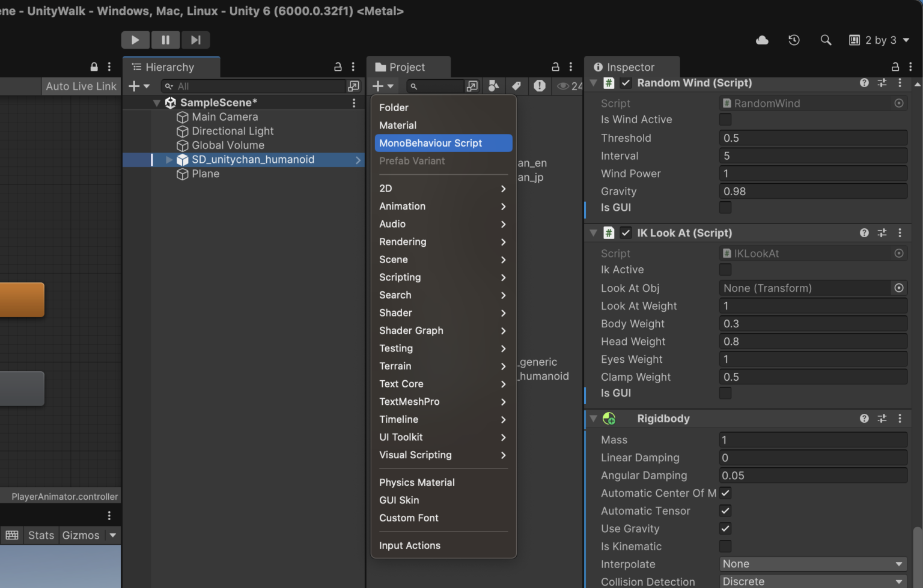Open the Unity Cloud icon
923x588 pixels.
point(762,40)
